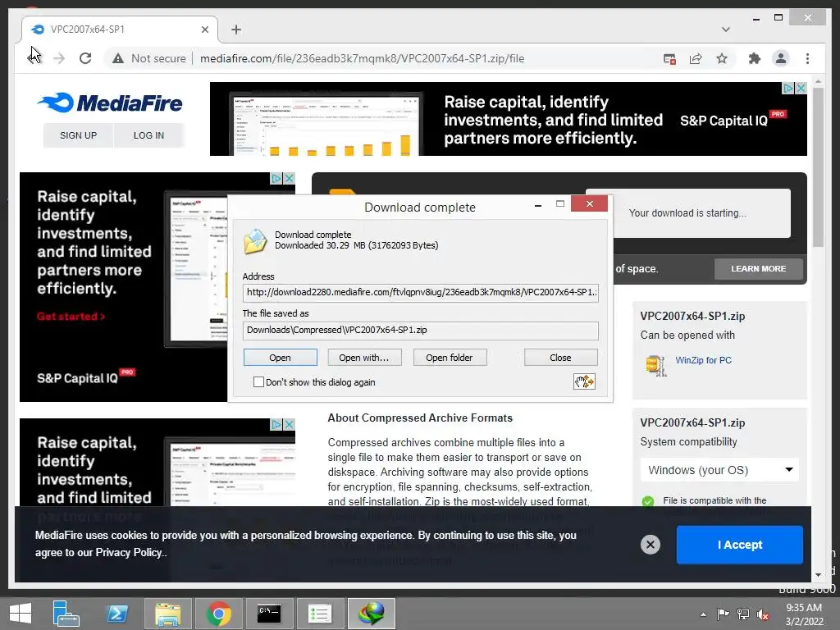This screenshot has height=630, width=840.
Task: Check Don't show this dialog again
Action: pos(258,382)
